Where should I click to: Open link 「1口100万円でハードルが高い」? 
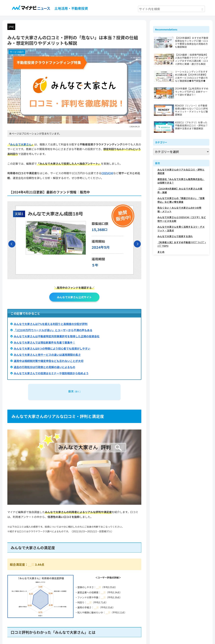53,330
